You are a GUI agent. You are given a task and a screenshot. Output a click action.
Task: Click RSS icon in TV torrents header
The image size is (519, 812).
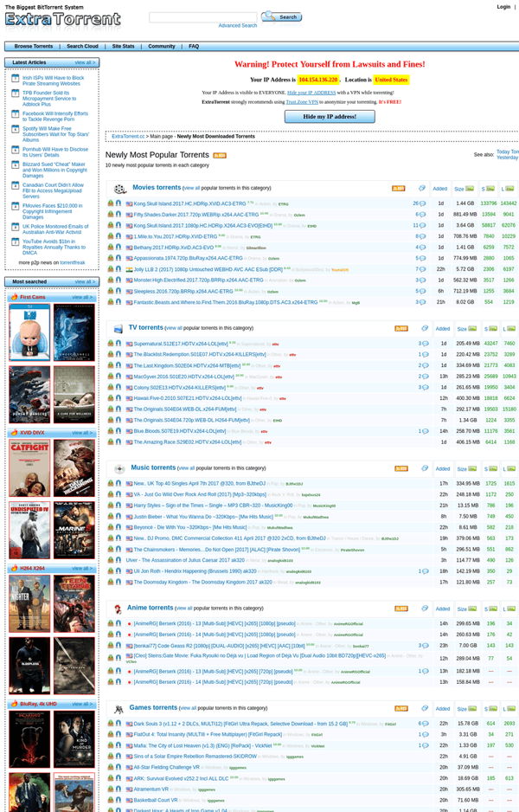tap(401, 328)
